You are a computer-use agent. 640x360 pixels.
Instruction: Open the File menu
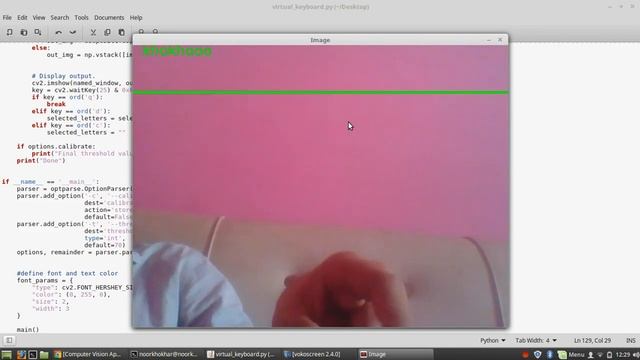(7, 18)
